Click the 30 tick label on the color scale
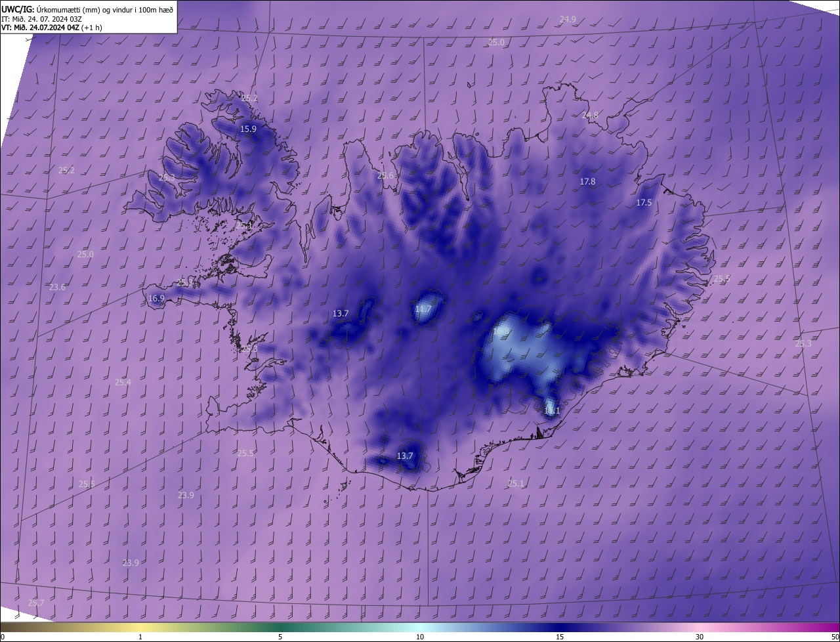The height and width of the screenshot is (642, 840). point(700,637)
